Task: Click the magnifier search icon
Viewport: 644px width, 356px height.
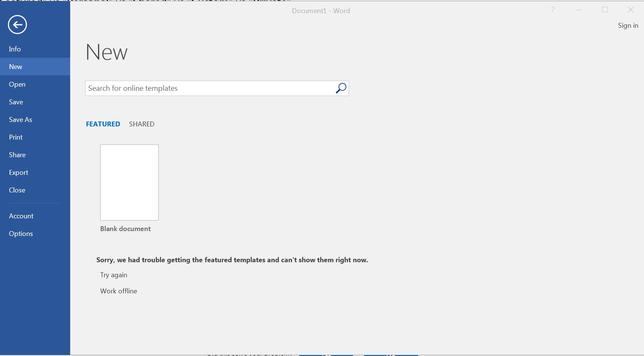Action: click(x=341, y=88)
